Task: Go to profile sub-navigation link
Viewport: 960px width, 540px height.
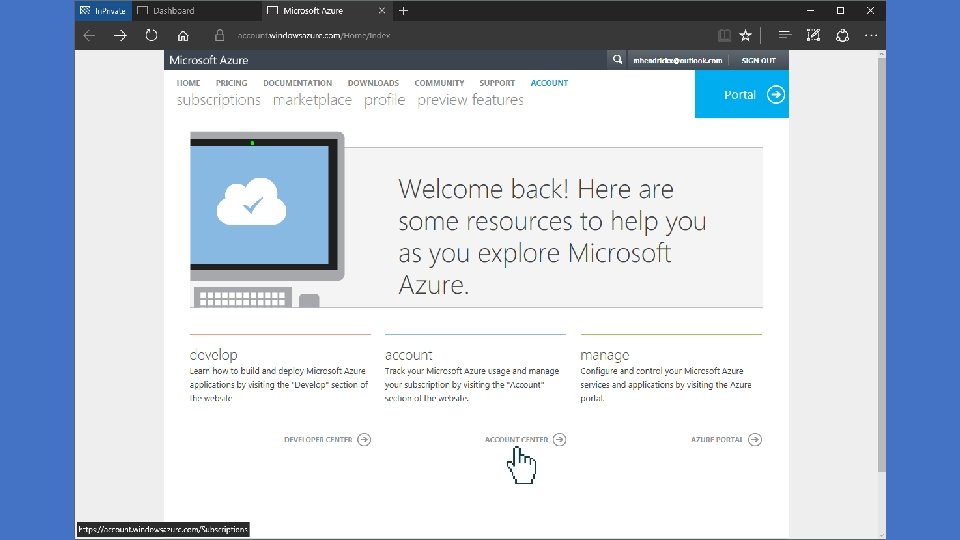Action: tap(384, 100)
